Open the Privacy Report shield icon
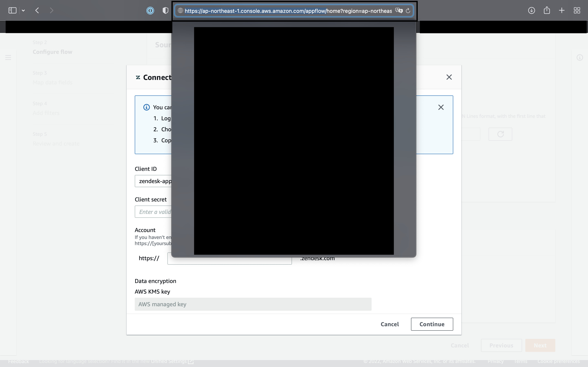The image size is (588, 367). point(165,10)
